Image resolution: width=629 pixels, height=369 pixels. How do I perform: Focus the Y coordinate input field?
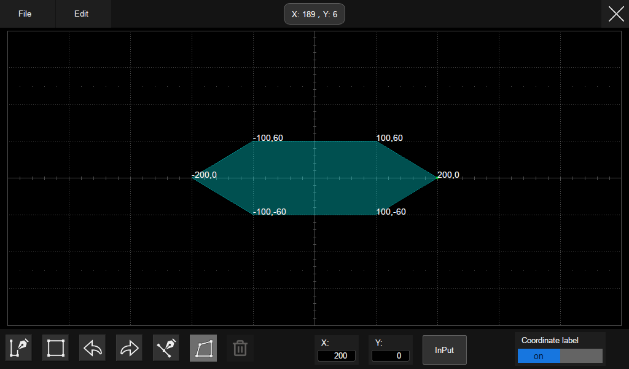(391, 356)
